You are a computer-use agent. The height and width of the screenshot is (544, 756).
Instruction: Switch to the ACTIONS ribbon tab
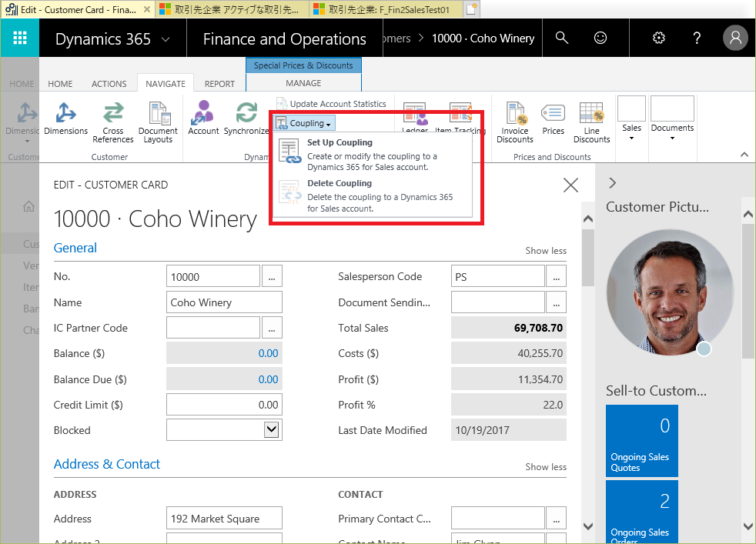[109, 84]
